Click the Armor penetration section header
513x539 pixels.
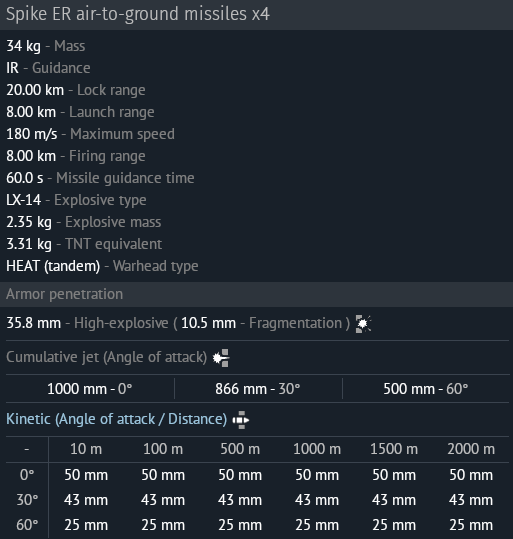tap(256, 294)
